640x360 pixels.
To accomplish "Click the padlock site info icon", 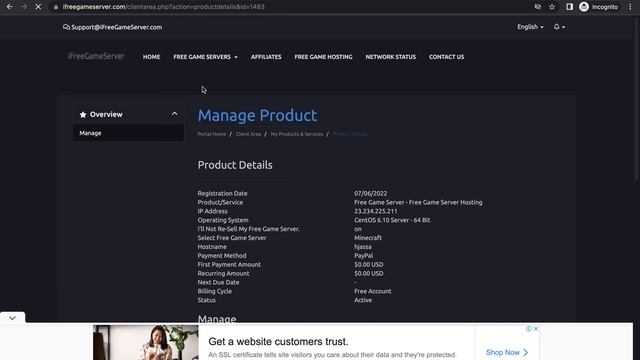I will [56, 7].
